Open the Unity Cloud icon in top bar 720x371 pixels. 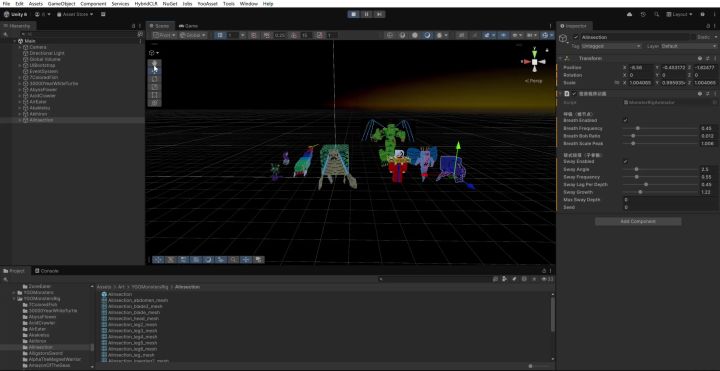(x=629, y=14)
